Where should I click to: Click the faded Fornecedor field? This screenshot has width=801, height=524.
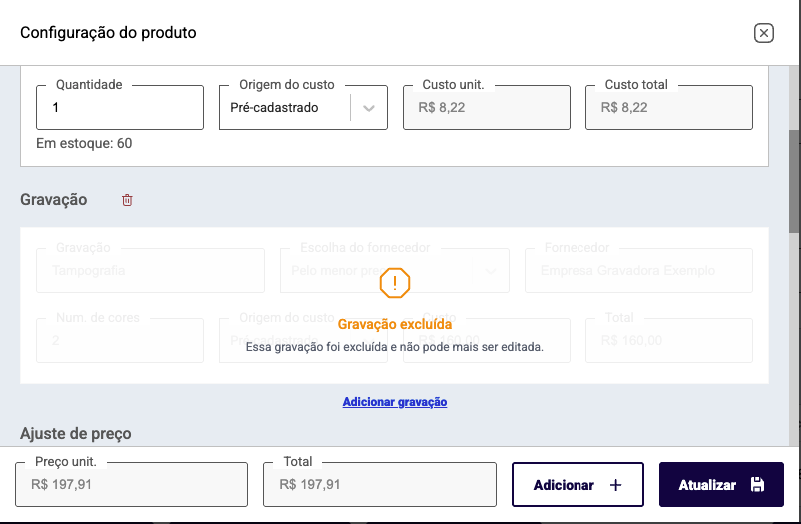[638, 270]
